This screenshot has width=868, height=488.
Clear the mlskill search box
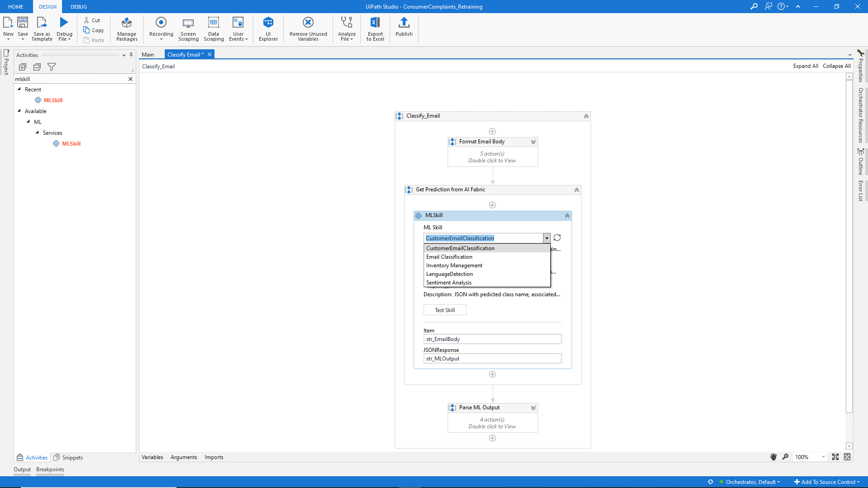click(130, 79)
